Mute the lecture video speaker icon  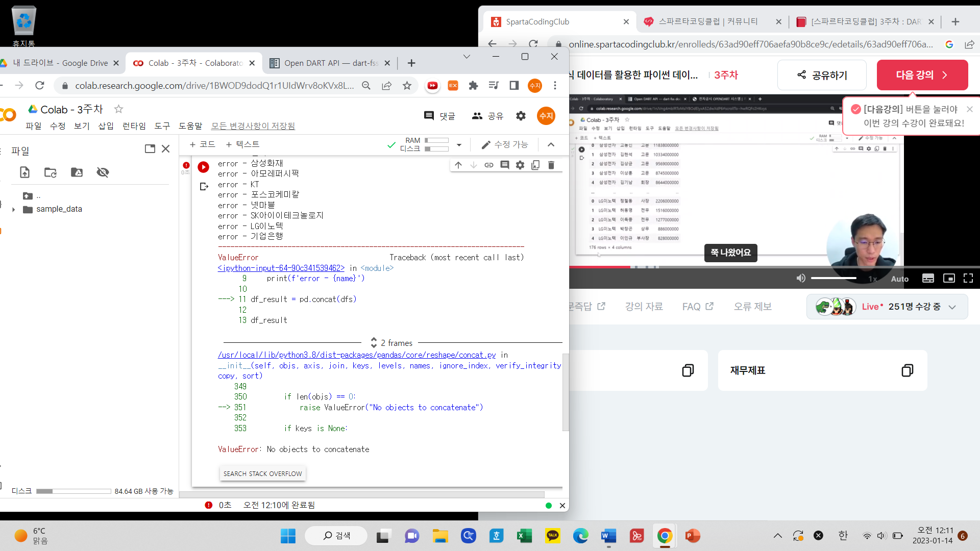[x=801, y=278]
